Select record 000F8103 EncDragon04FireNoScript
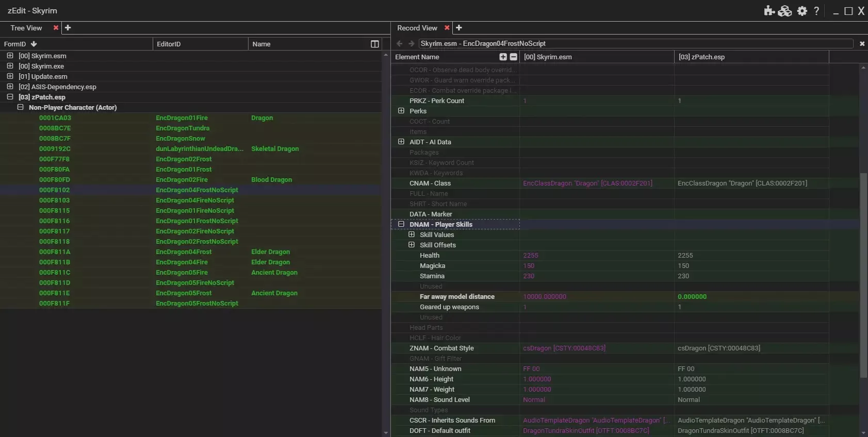 [191, 200]
